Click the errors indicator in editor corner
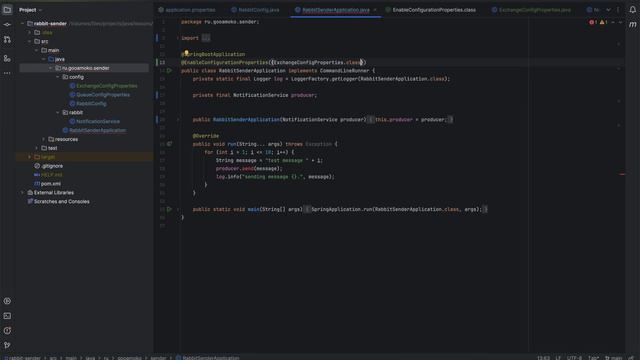The width and height of the screenshot is (640, 360). point(593,22)
